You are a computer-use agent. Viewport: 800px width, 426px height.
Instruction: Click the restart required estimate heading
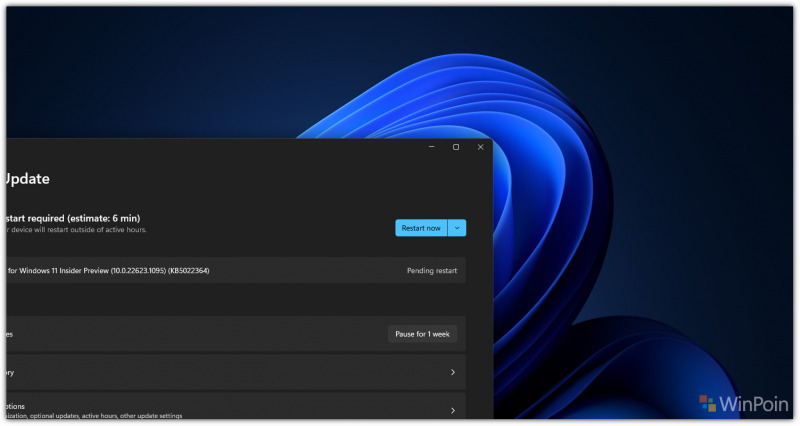pos(73,218)
